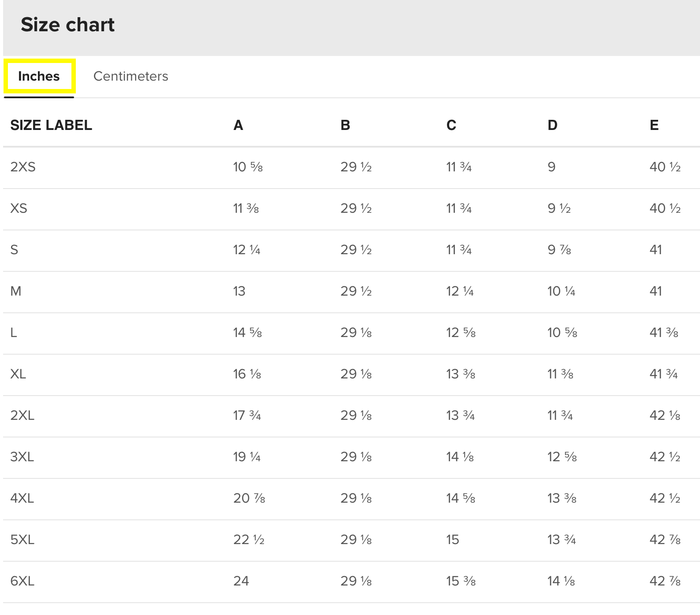
Task: Select column header A
Action: coord(238,125)
